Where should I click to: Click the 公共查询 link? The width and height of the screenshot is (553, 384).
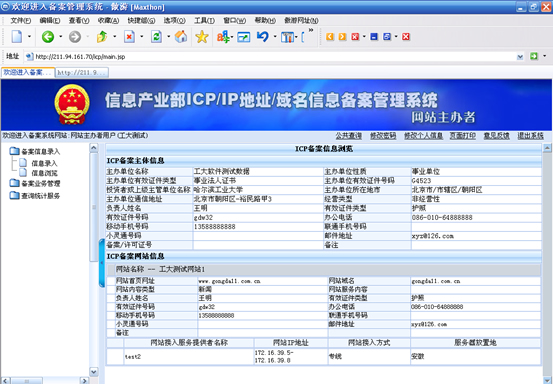point(348,136)
